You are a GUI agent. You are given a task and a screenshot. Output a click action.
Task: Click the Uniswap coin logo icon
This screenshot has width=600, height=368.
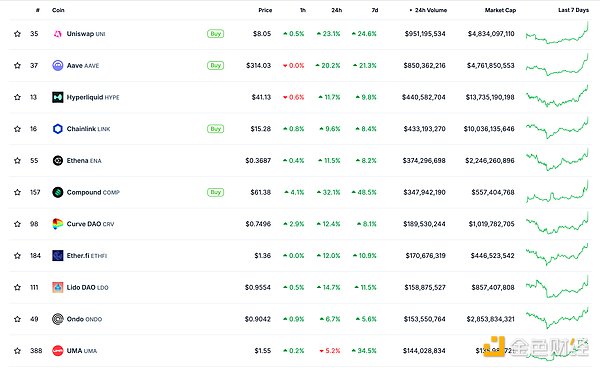(57, 34)
